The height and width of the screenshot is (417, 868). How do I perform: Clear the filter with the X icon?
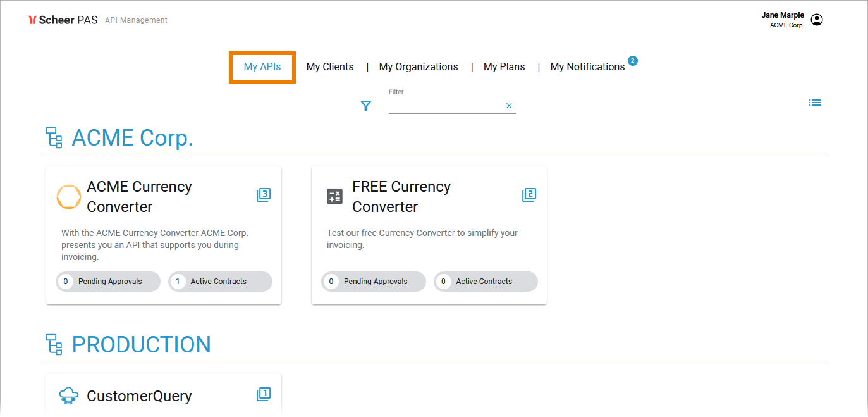coord(509,106)
